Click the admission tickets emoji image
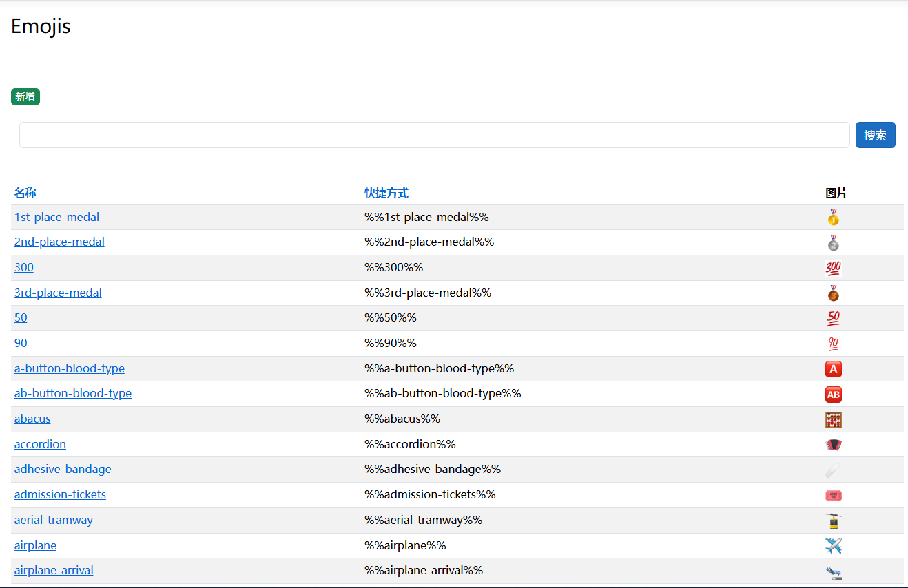The height and width of the screenshot is (588, 908). tap(833, 496)
